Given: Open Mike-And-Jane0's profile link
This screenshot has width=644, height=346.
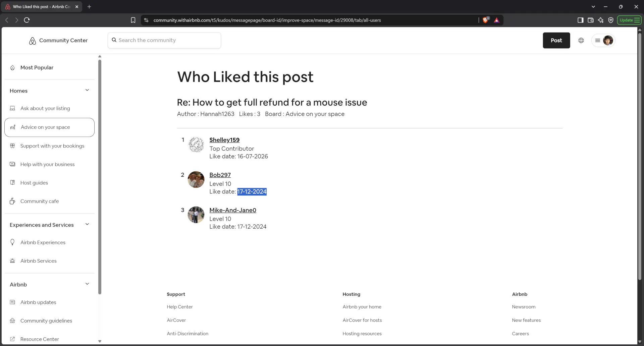Looking at the screenshot, I should [233, 210].
